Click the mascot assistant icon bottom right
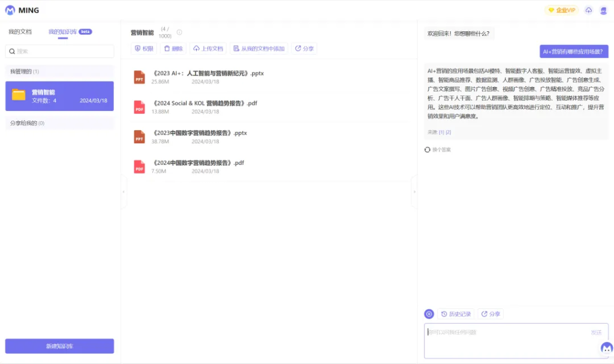The height and width of the screenshot is (364, 614). (606, 349)
